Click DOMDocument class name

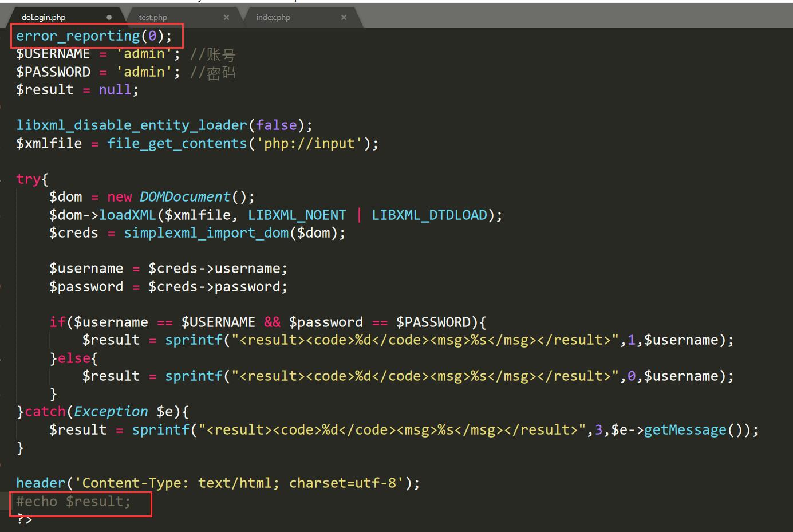[184, 197]
